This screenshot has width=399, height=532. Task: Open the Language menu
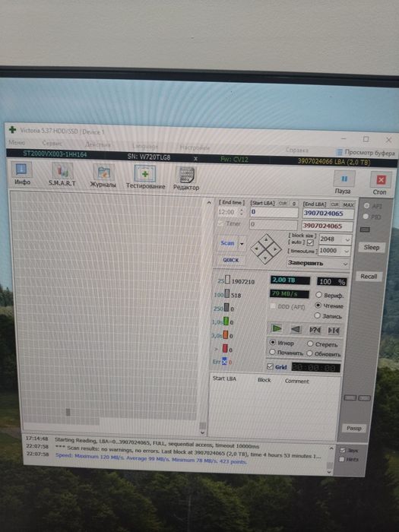tap(145, 146)
